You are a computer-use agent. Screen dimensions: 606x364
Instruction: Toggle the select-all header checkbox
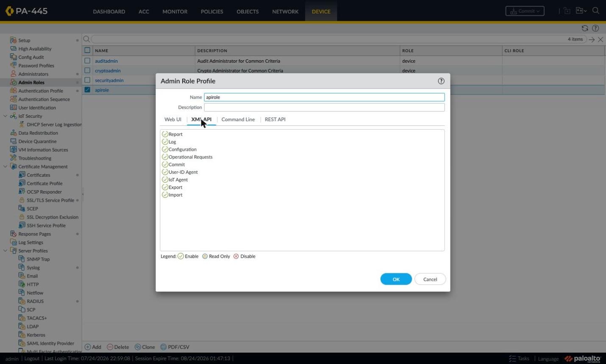[x=87, y=50]
